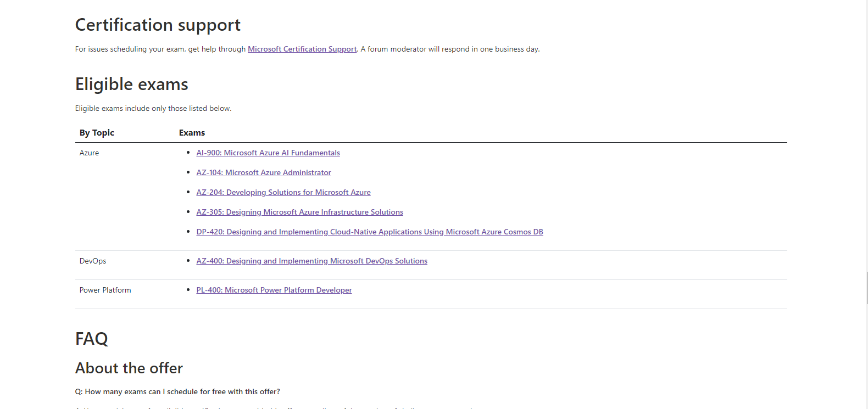Screen dimensions: 868x409
Task: Click the page vertical scrollbar thumb
Action: (867, 287)
